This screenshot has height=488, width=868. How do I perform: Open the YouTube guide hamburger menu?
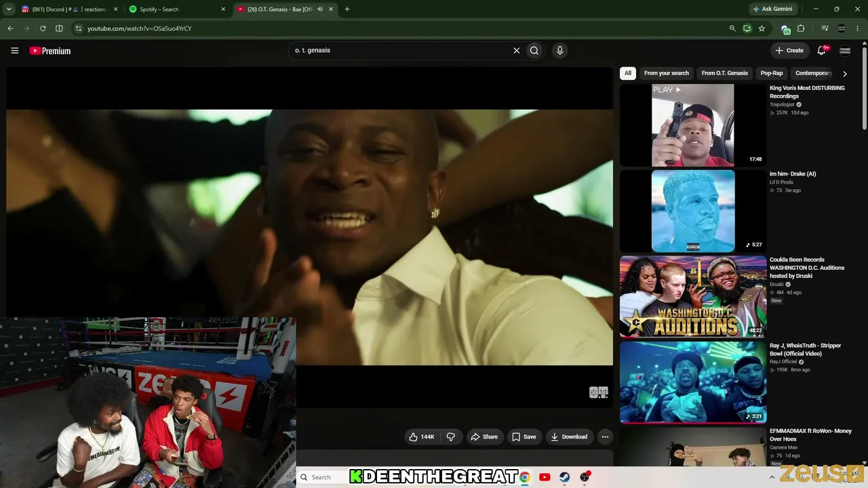(14, 51)
